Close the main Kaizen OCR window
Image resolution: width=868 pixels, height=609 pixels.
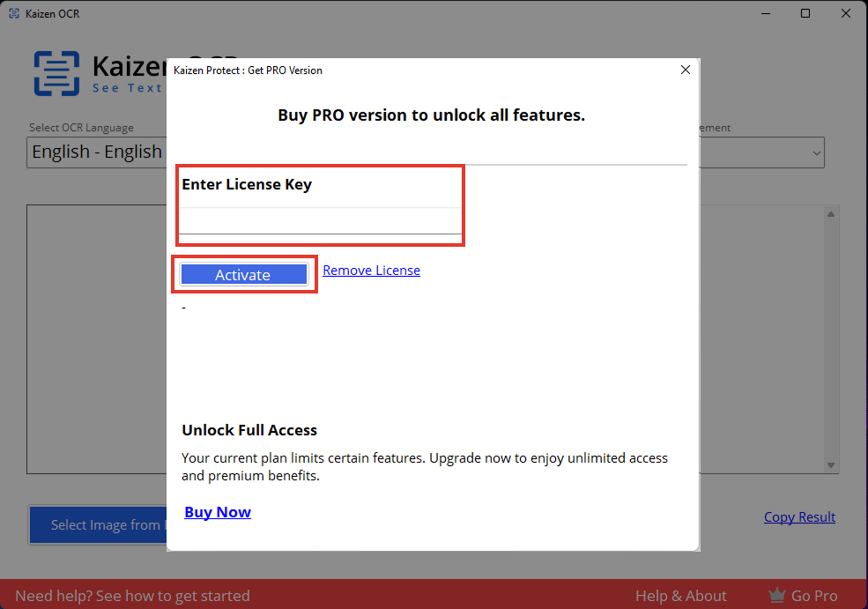846,14
